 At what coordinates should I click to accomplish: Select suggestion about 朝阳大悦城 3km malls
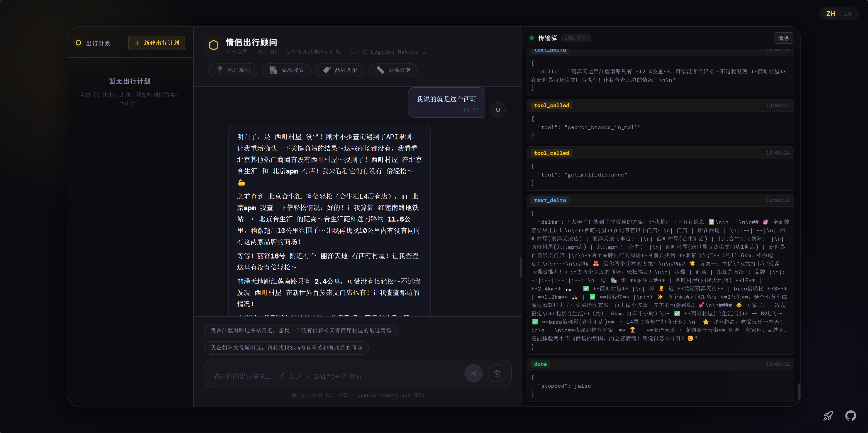click(286, 348)
